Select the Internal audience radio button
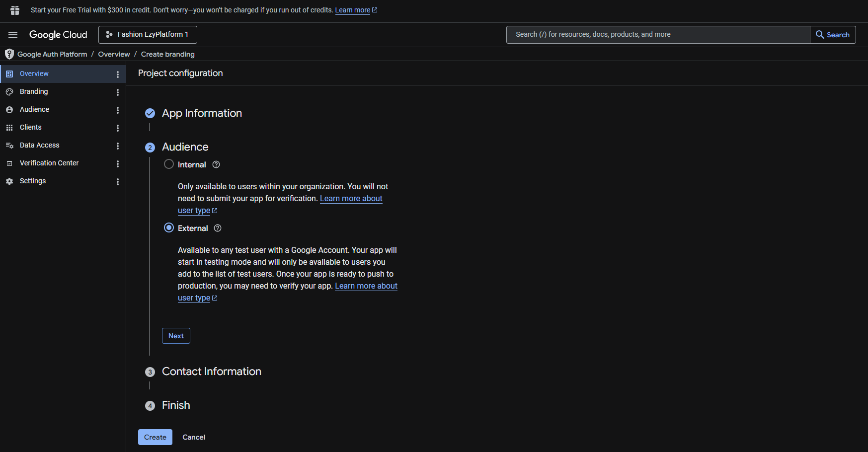Viewport: 868px width, 452px height. pyautogui.click(x=169, y=164)
